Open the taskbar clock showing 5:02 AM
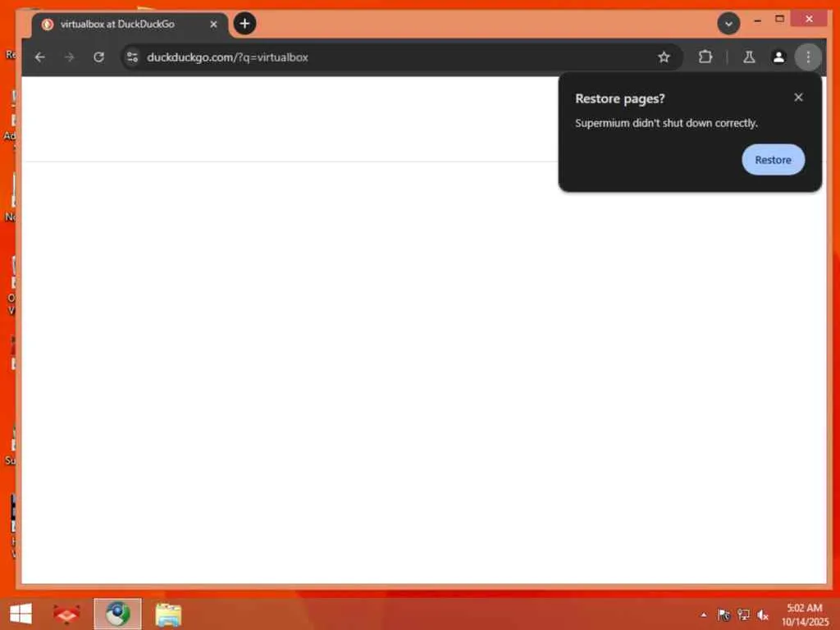The width and height of the screenshot is (840, 630). tap(805, 614)
